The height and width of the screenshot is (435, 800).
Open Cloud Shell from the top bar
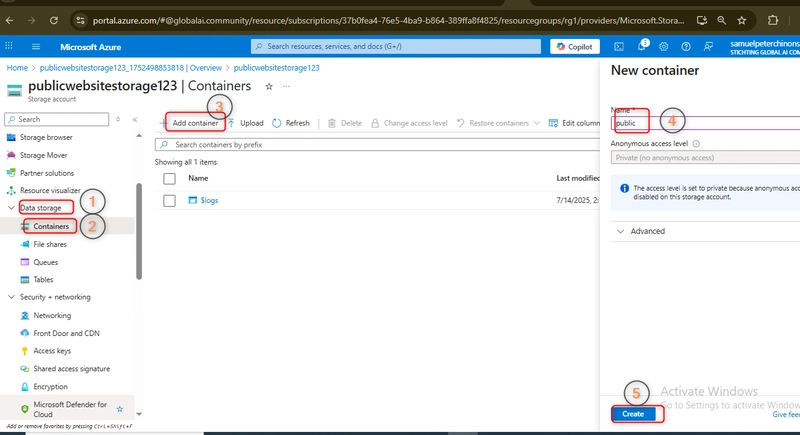[619, 46]
